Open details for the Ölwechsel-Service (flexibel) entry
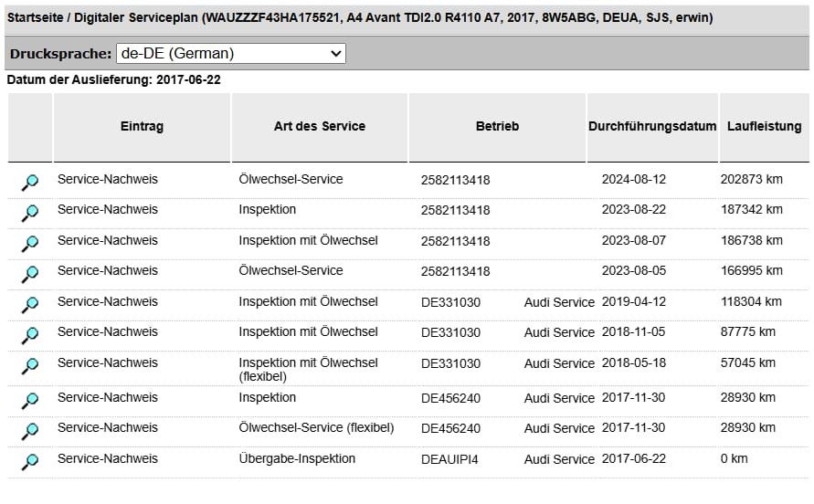This screenshot has width=814, height=504. [30, 431]
